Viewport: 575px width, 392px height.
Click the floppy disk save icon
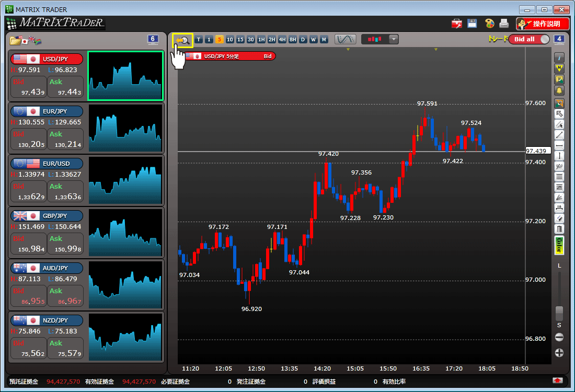(472, 24)
